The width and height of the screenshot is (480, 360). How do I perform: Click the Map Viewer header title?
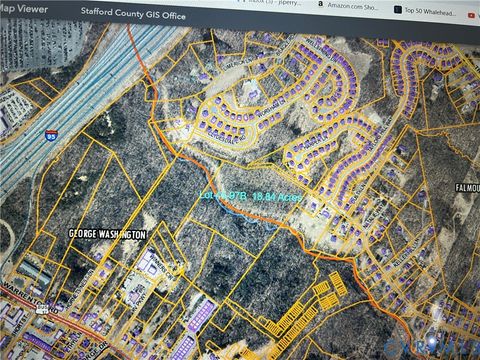(x=23, y=8)
